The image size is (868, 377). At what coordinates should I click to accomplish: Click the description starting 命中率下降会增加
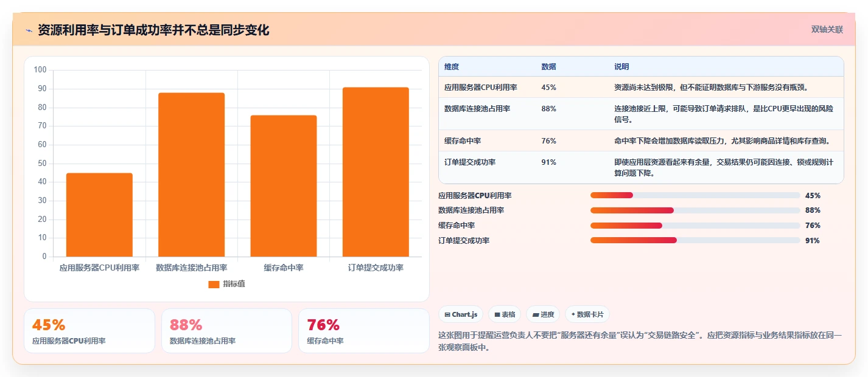722,141
